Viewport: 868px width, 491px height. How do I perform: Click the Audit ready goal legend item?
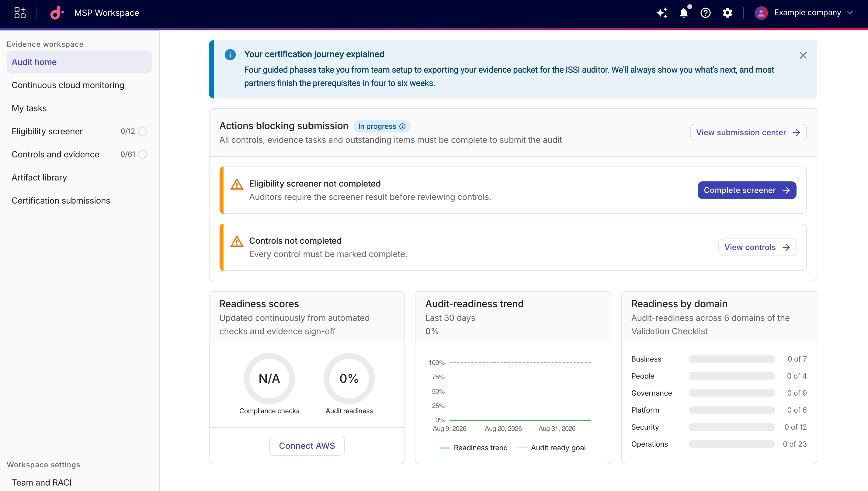click(551, 448)
